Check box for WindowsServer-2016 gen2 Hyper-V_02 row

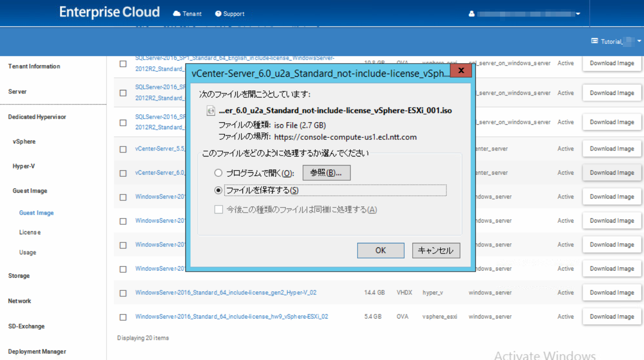pyautogui.click(x=123, y=293)
